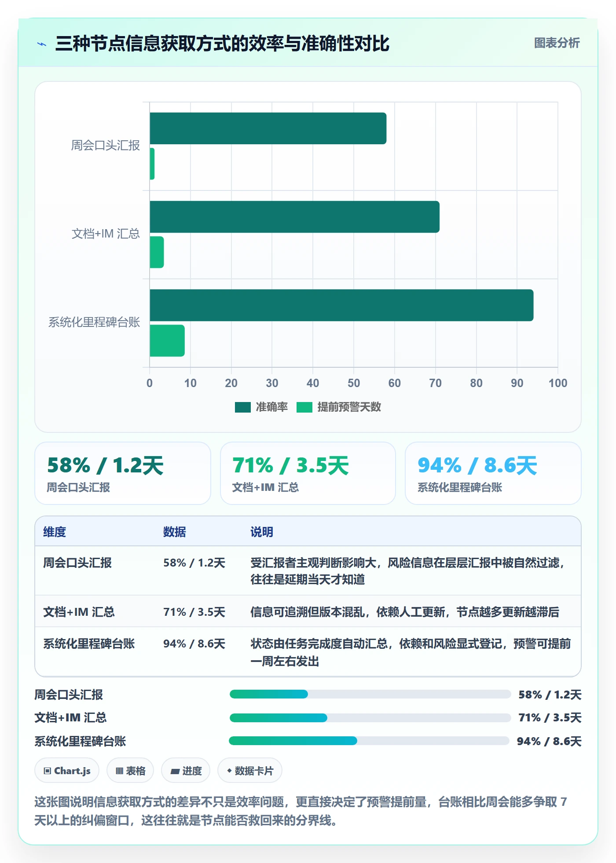
Task: Click the 提前预警天数 legend text
Action: (x=349, y=407)
